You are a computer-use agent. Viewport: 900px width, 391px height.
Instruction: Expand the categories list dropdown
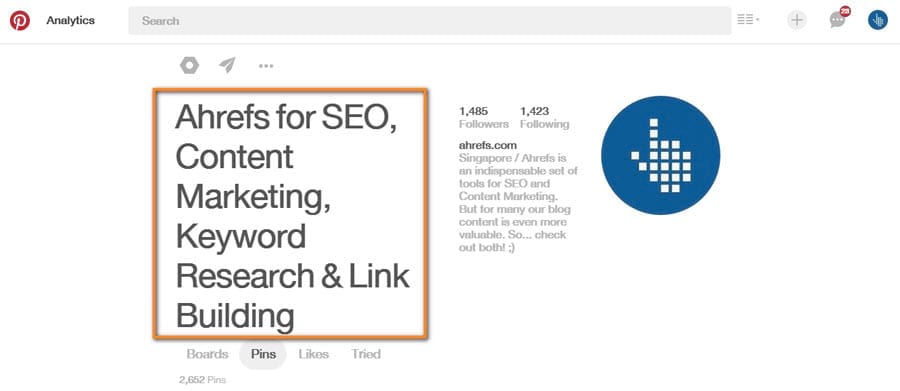point(748,20)
